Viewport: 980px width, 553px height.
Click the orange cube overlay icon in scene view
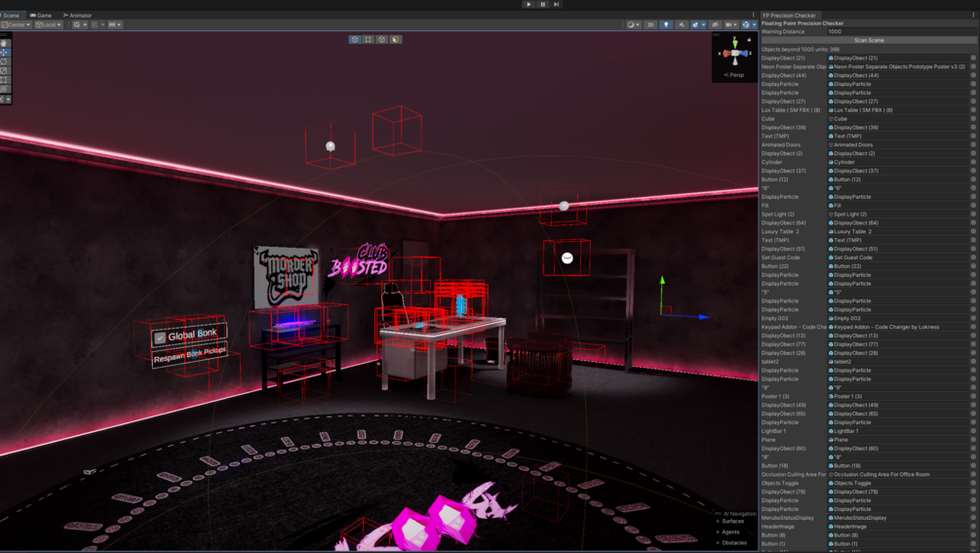pyautogui.click(x=395, y=39)
